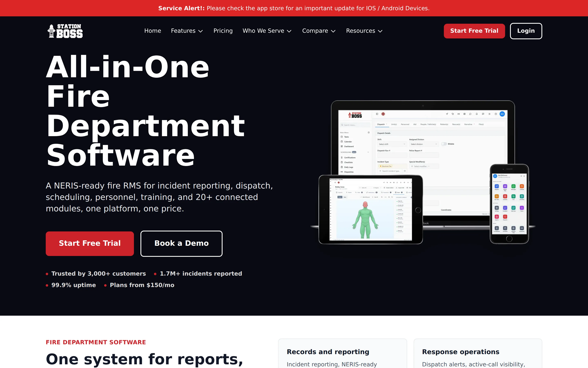Click the clock icon in laptop mockup toolbar

(496, 114)
